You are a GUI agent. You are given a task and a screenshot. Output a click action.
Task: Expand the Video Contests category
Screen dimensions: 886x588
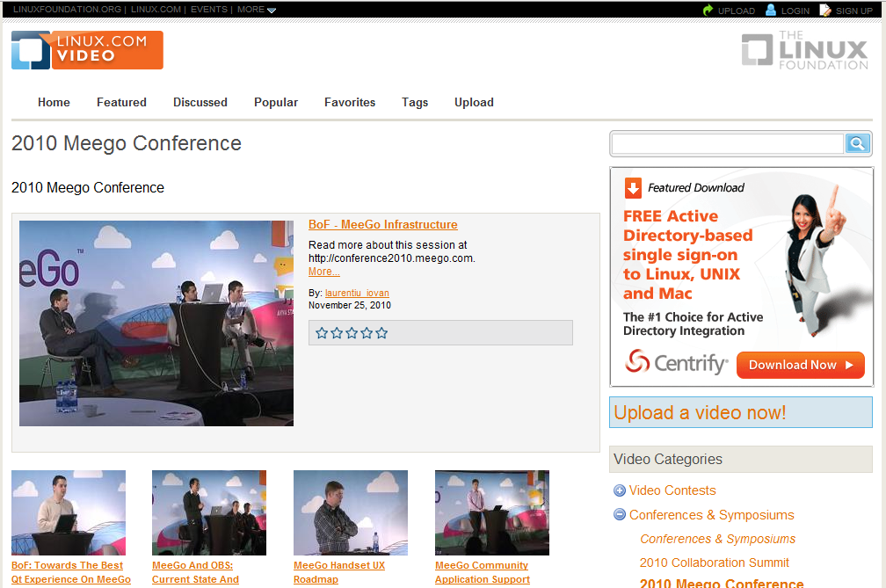click(620, 491)
